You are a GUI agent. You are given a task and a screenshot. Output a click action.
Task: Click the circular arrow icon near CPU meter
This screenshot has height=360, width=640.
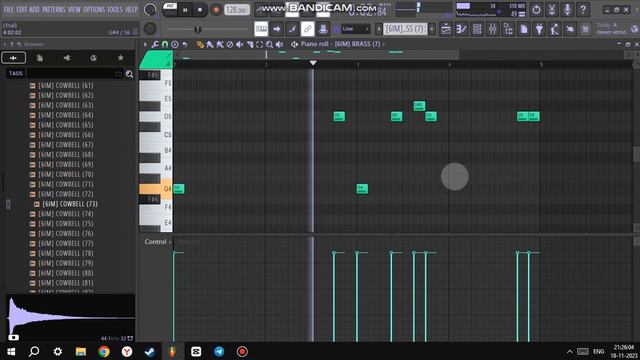tap(536, 9)
